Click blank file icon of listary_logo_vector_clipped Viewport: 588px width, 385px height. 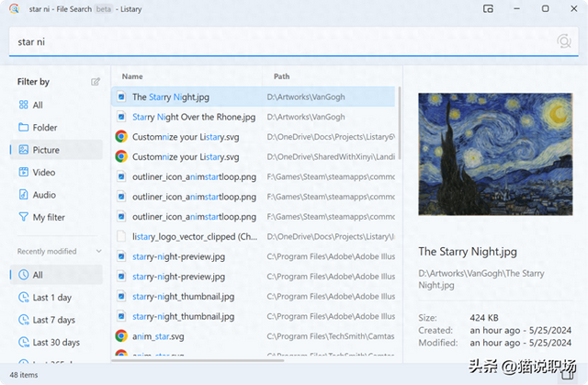coord(121,236)
